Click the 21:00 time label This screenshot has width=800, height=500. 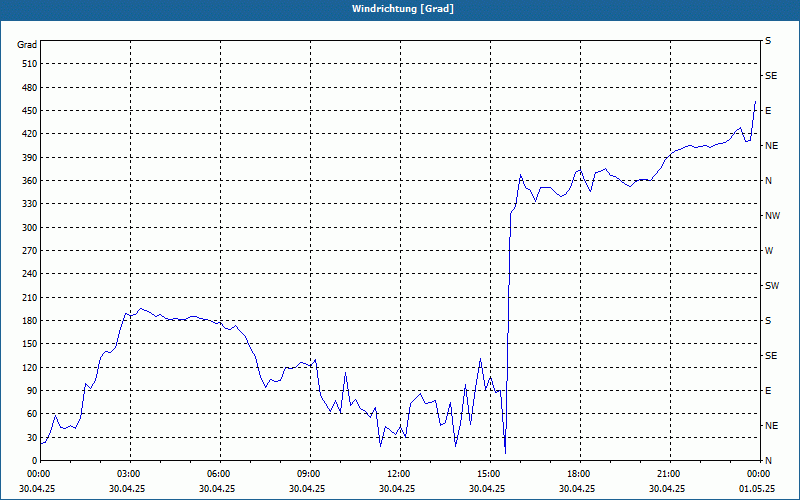(x=668, y=474)
